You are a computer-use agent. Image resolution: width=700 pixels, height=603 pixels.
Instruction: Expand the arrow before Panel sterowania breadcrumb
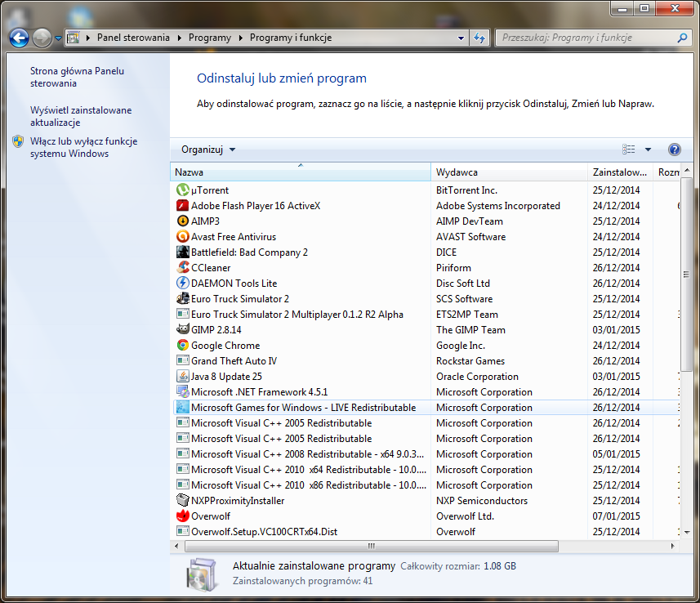88,38
